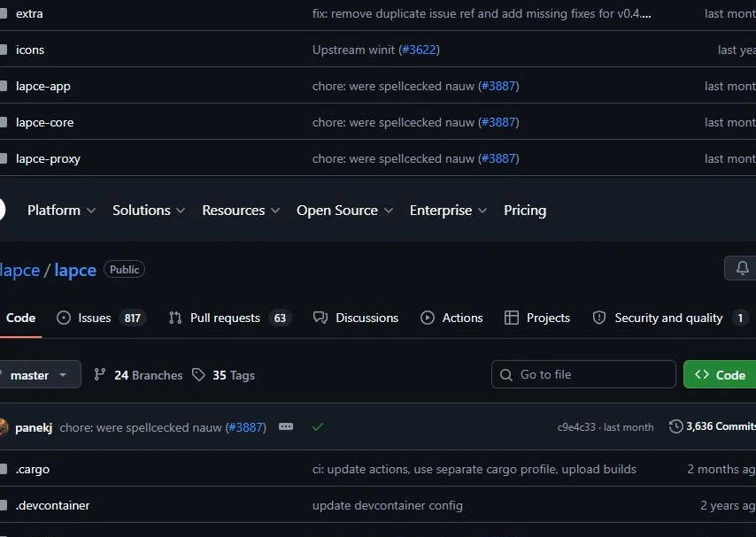Click folder icon beside .devcontainer
756x537 pixels.
[x=3, y=505]
